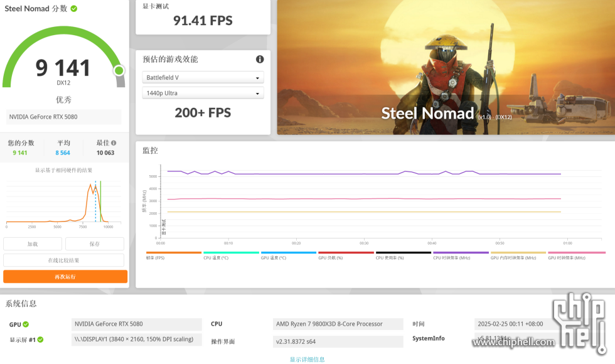The image size is (615, 364).
Task: Click the 预估的游戏效能 heading
Action: (x=170, y=59)
